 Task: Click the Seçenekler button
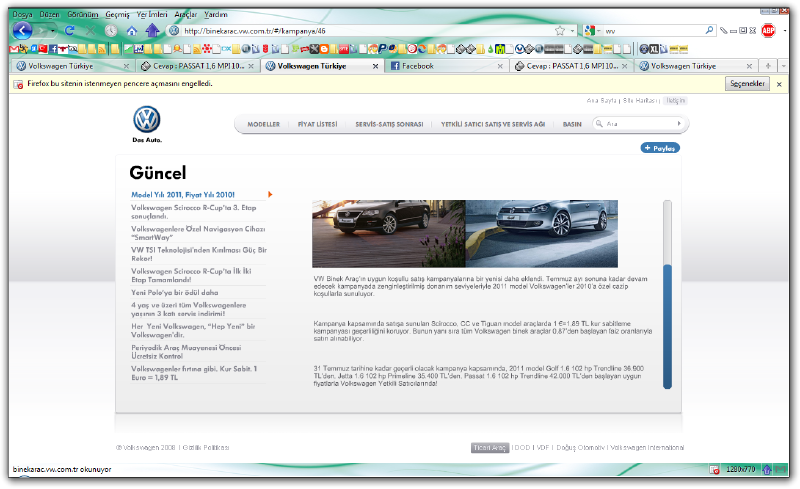[747, 84]
